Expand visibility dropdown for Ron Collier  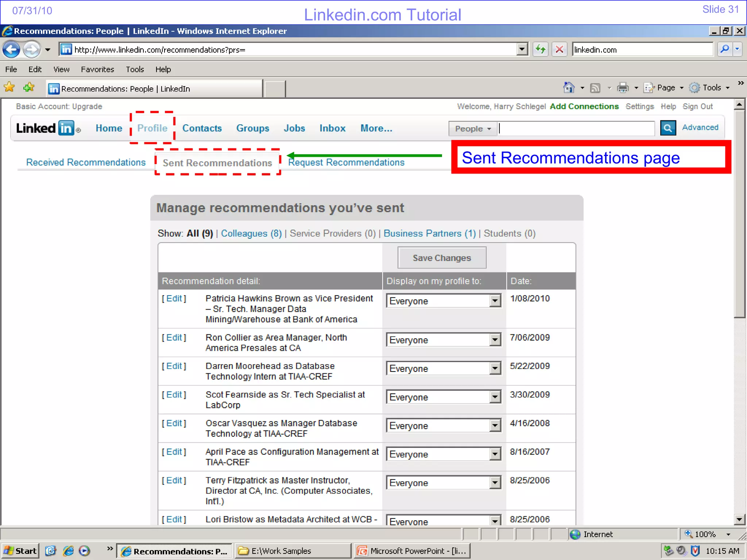(495, 340)
